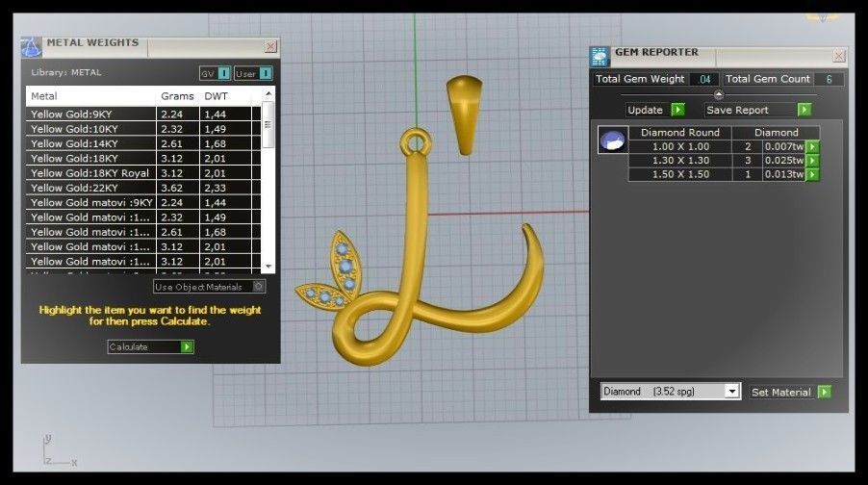Viewport: 868px width, 485px height.
Task: Click the metal list scroll down arrow
Action: click(x=268, y=267)
